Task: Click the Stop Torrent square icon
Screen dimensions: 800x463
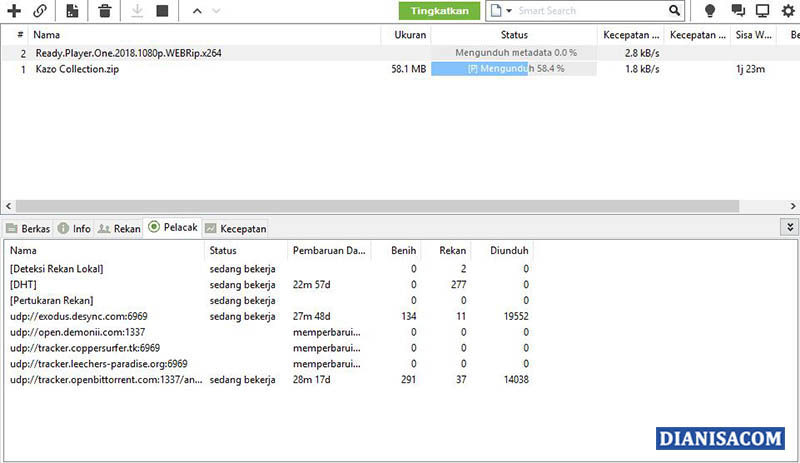Action: pos(162,11)
